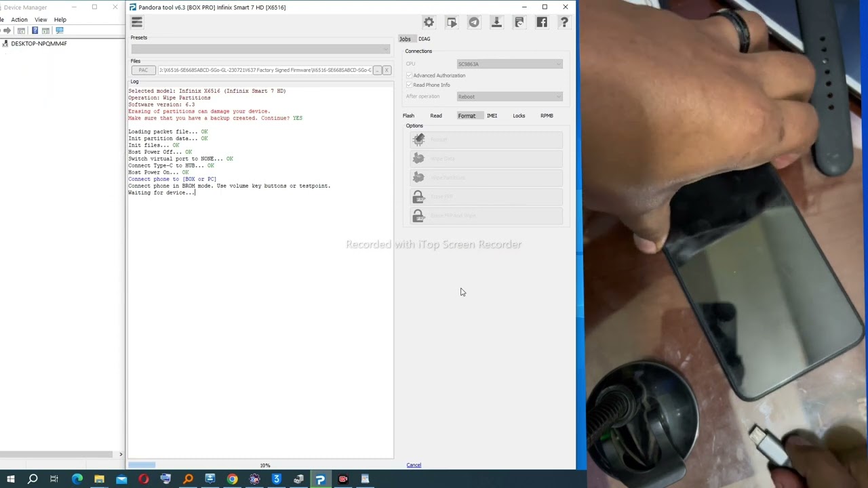The image size is (868, 488).
Task: Cancel the running operation
Action: [x=414, y=465]
